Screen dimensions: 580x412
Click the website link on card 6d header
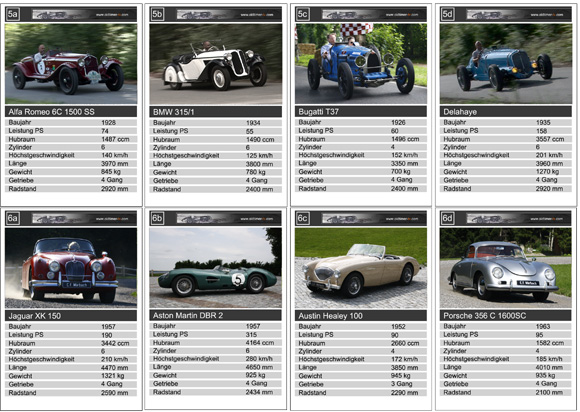(547, 219)
